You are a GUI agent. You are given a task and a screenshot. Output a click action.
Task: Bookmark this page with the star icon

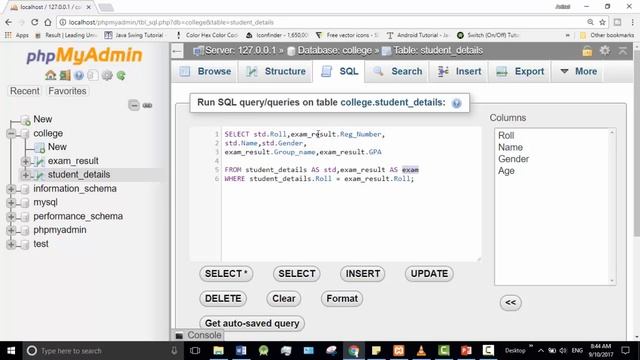click(x=602, y=22)
